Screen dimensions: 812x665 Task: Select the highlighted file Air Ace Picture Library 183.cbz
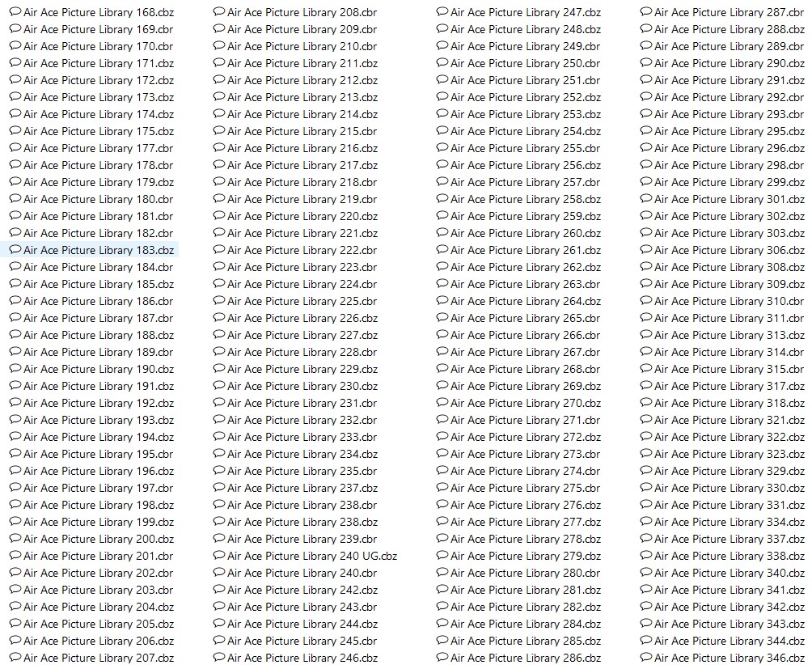click(x=98, y=250)
